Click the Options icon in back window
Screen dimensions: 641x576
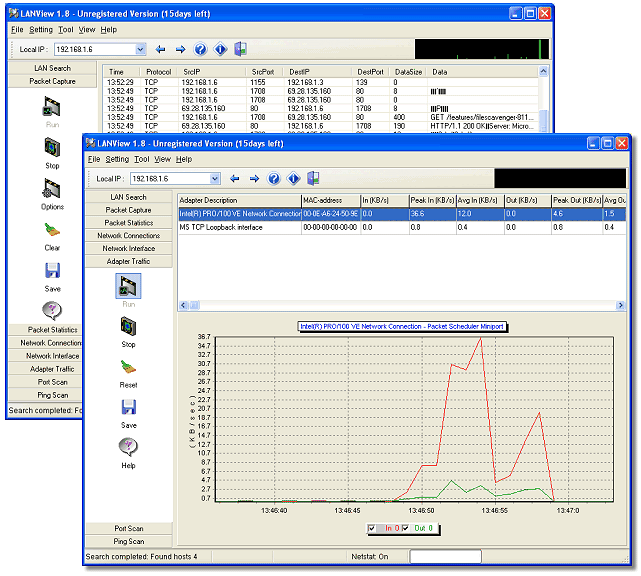[52, 188]
